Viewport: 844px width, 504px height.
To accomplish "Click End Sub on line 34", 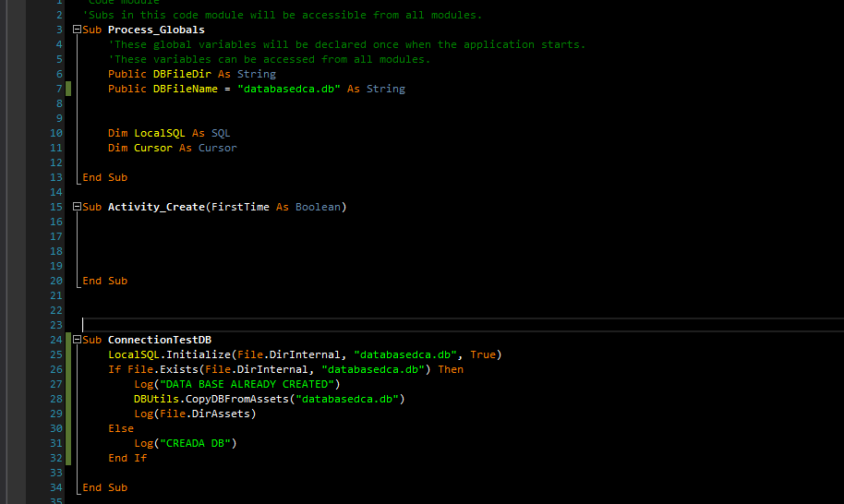I will [104, 488].
